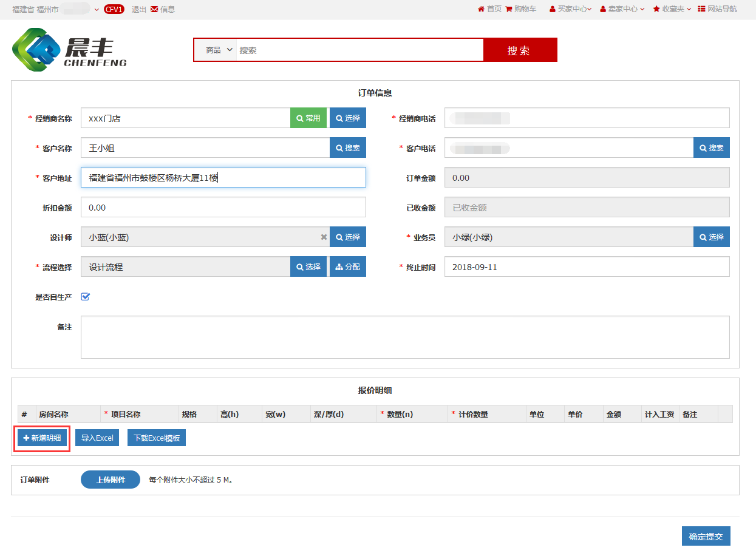The image size is (756, 556).
Task: Click the 新增明细 add detail button
Action: 42,438
